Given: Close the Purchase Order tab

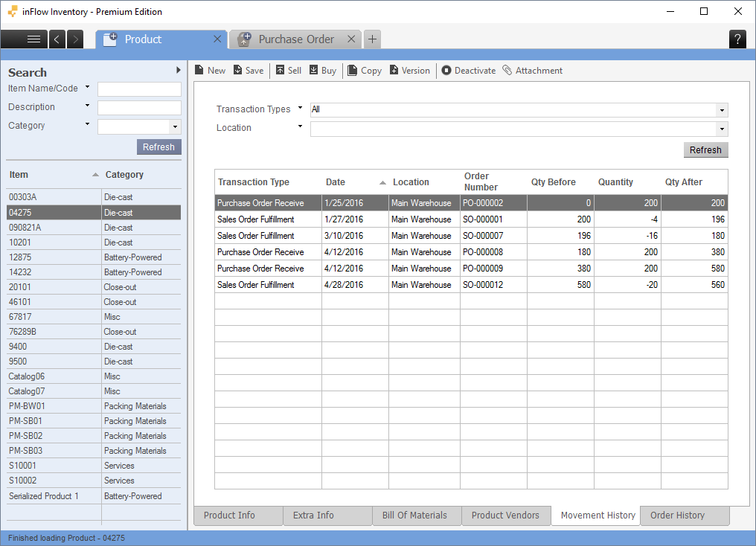Looking at the screenshot, I should pos(351,39).
